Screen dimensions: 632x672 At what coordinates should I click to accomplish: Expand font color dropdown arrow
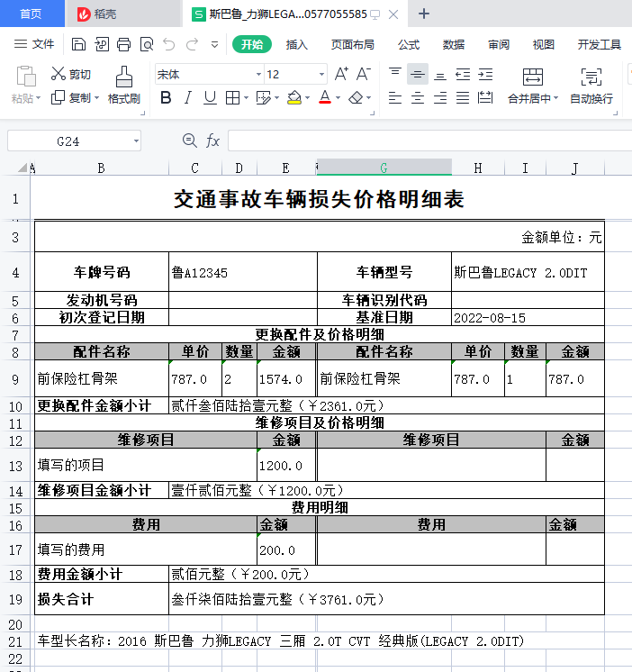pos(338,97)
